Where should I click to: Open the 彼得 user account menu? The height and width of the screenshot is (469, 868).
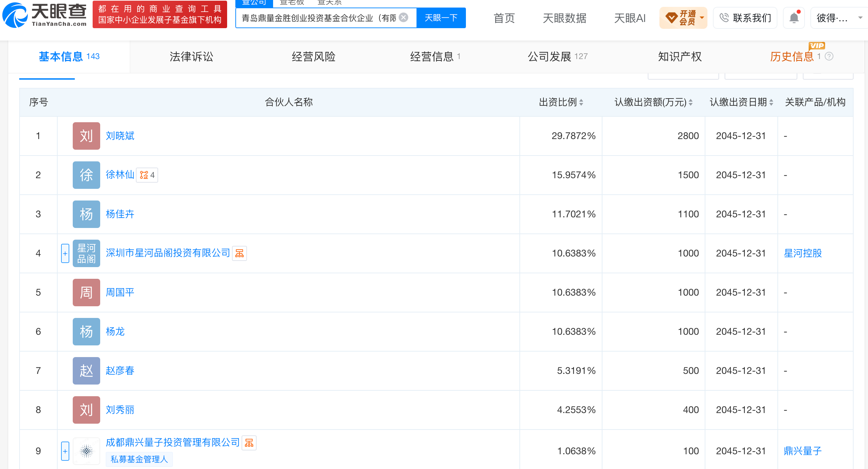pyautogui.click(x=840, y=18)
